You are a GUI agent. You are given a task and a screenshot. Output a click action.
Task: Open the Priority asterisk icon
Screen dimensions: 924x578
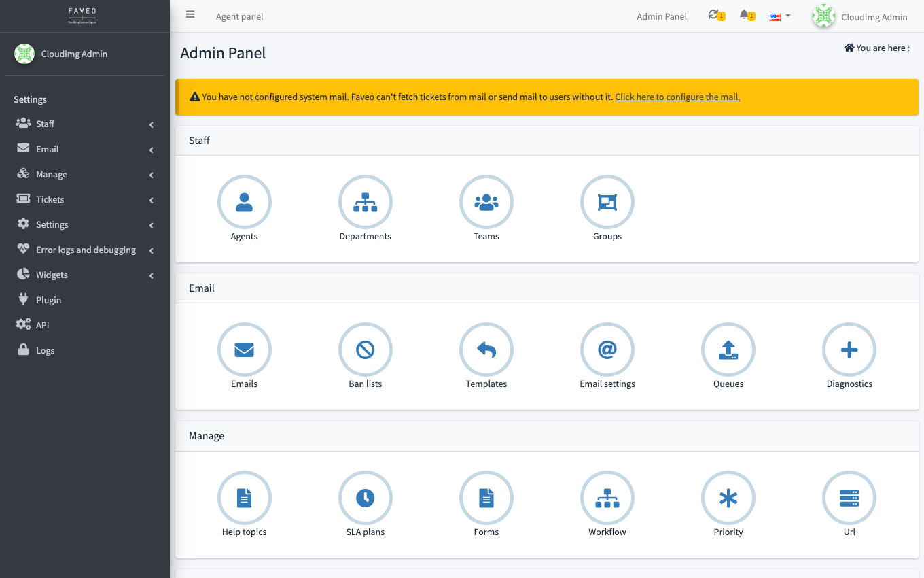(x=728, y=498)
